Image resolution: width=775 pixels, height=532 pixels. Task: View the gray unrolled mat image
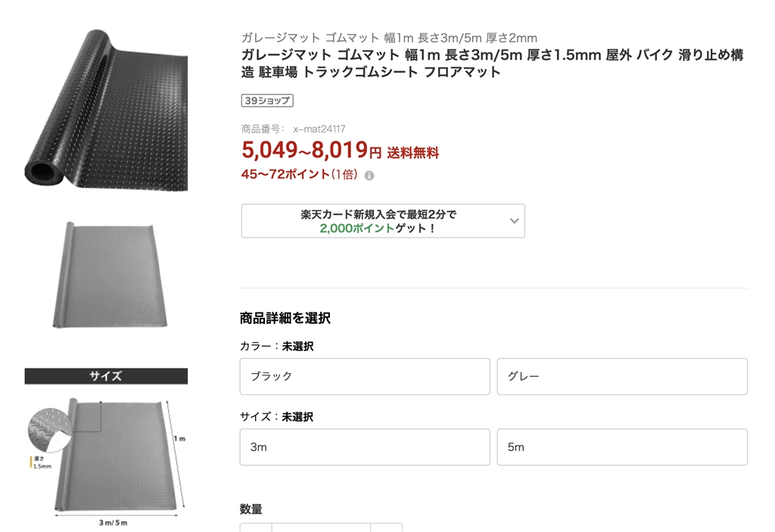tap(106, 275)
